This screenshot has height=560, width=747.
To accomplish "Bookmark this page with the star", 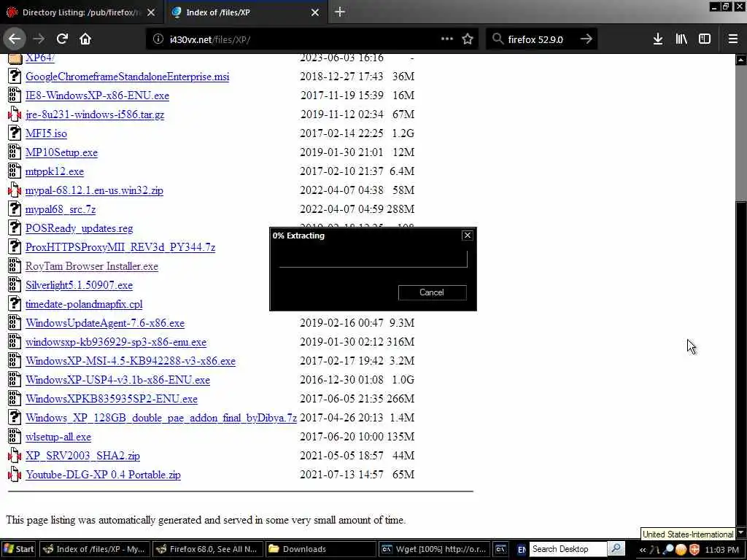I will tap(468, 39).
